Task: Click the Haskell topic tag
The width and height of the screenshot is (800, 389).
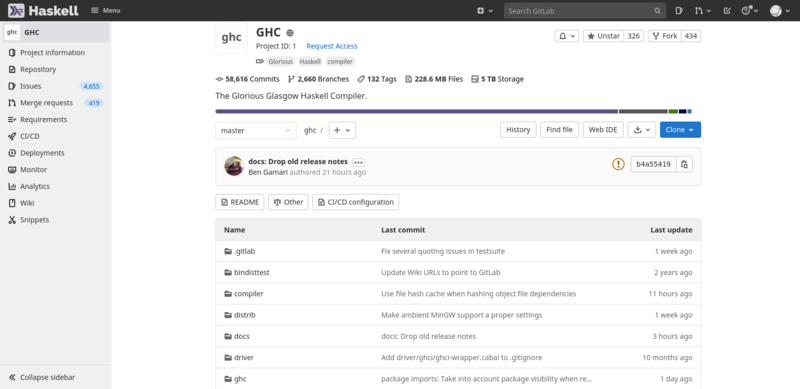Action: (310, 61)
